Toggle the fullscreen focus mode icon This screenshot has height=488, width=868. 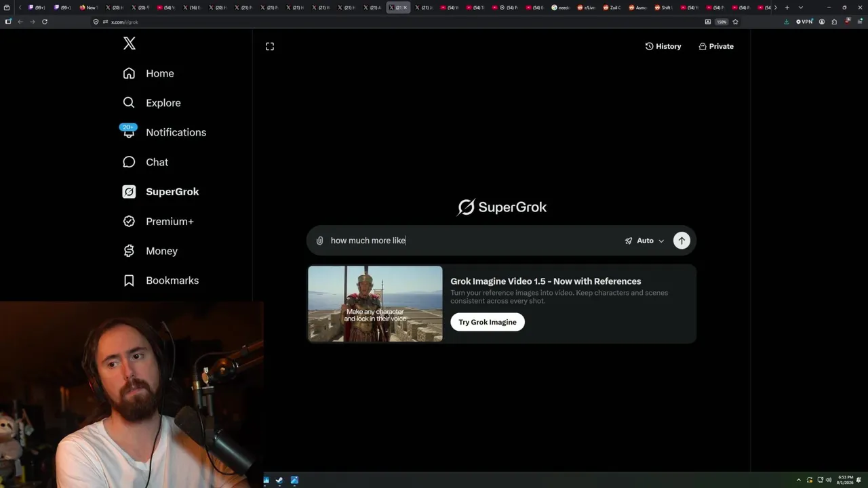(270, 46)
